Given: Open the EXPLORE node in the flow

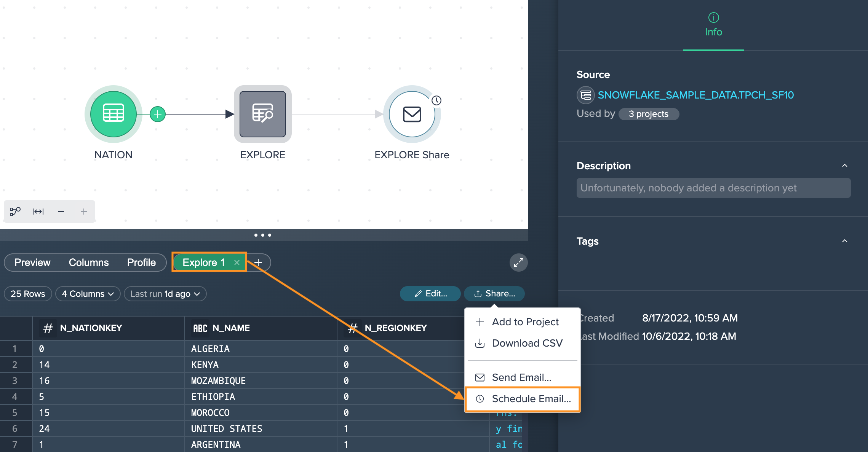Looking at the screenshot, I should (x=262, y=114).
